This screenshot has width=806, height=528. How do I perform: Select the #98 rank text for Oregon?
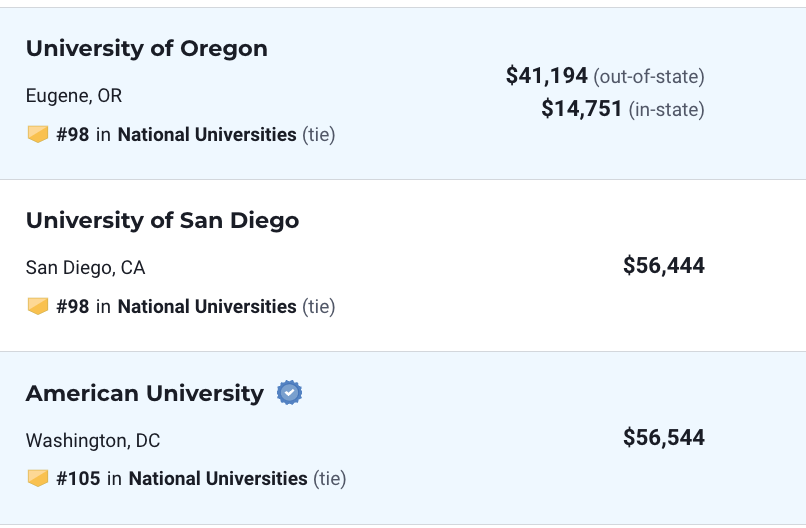(x=72, y=135)
